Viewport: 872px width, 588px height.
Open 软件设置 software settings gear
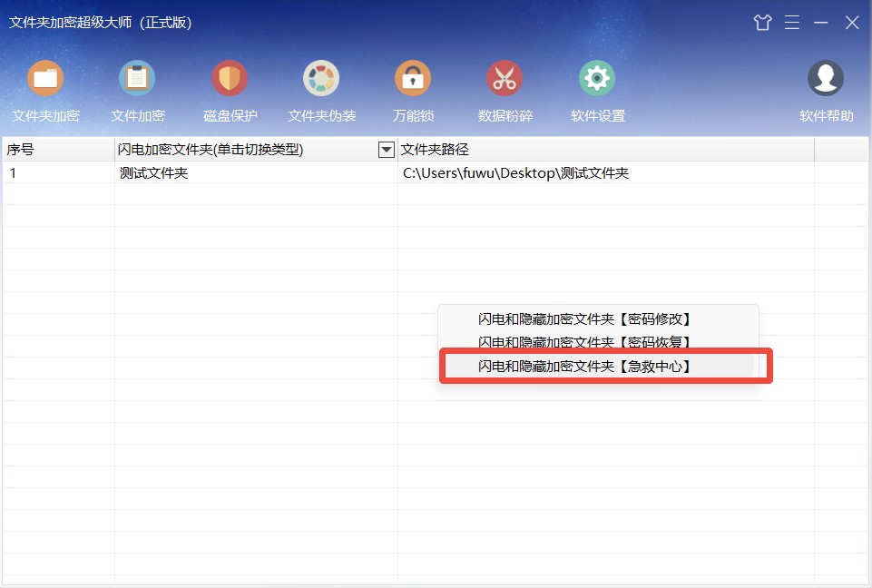point(597,92)
